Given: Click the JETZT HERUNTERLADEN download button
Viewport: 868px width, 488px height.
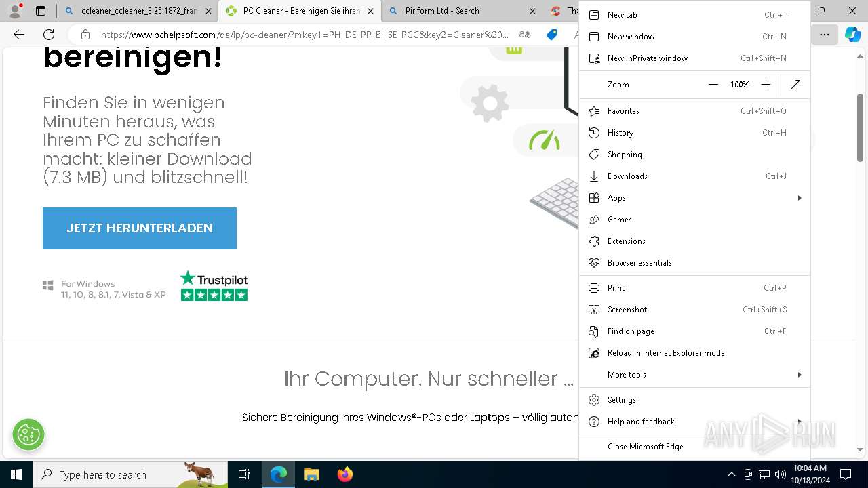Looking at the screenshot, I should click(140, 228).
